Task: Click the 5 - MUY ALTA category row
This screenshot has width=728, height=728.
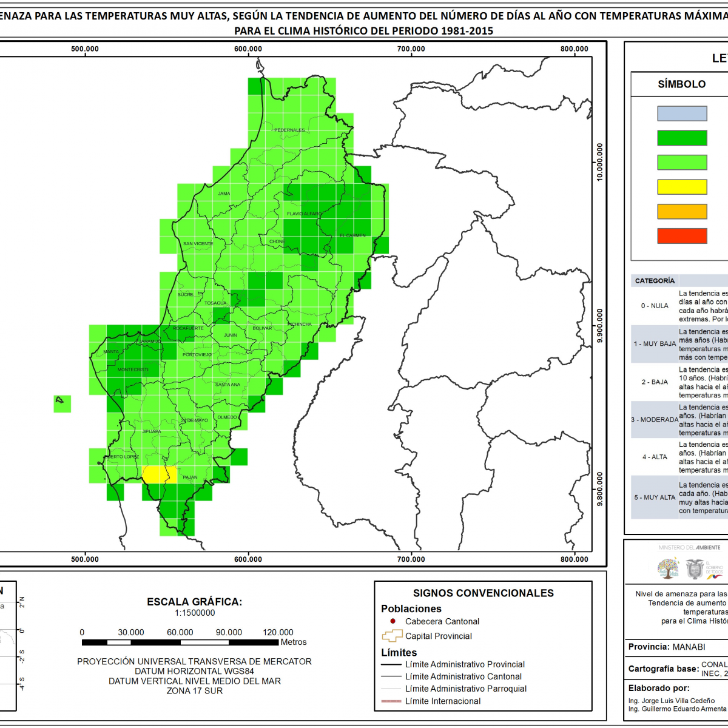Action: 679,497
